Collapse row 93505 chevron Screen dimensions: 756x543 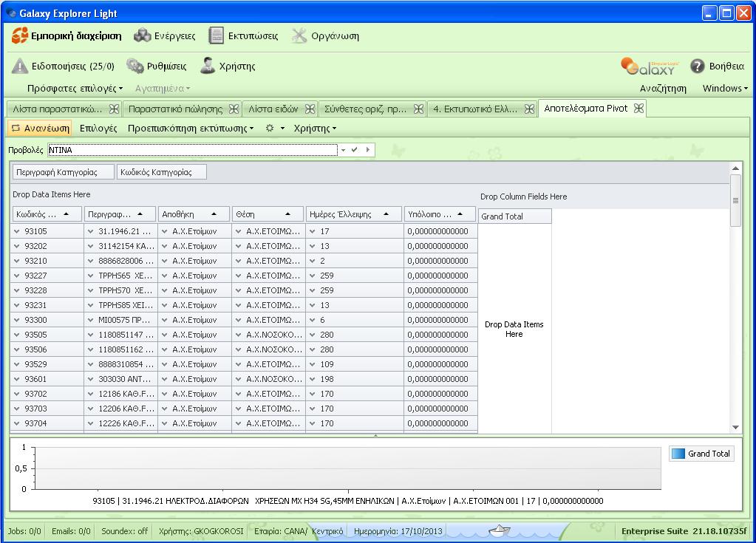pyautogui.click(x=17, y=335)
